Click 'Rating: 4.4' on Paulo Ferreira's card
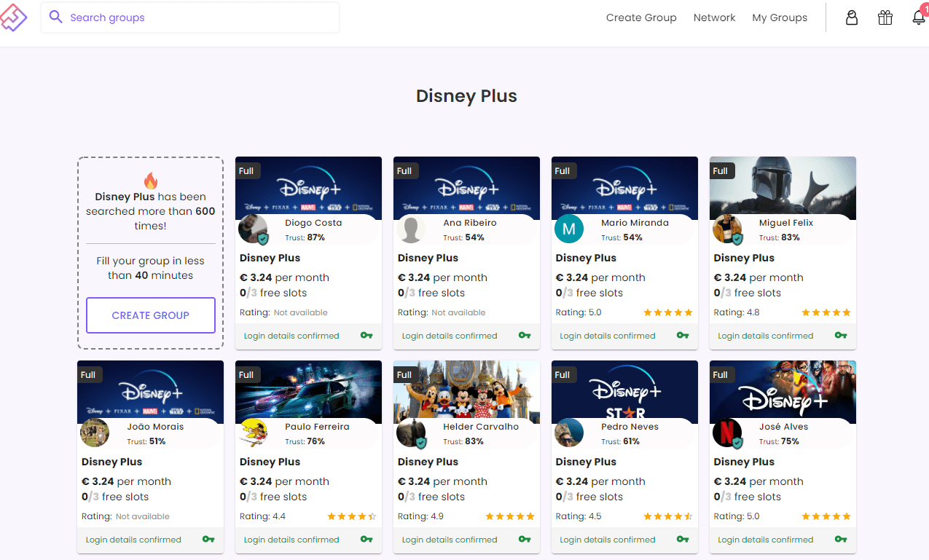 (262, 516)
